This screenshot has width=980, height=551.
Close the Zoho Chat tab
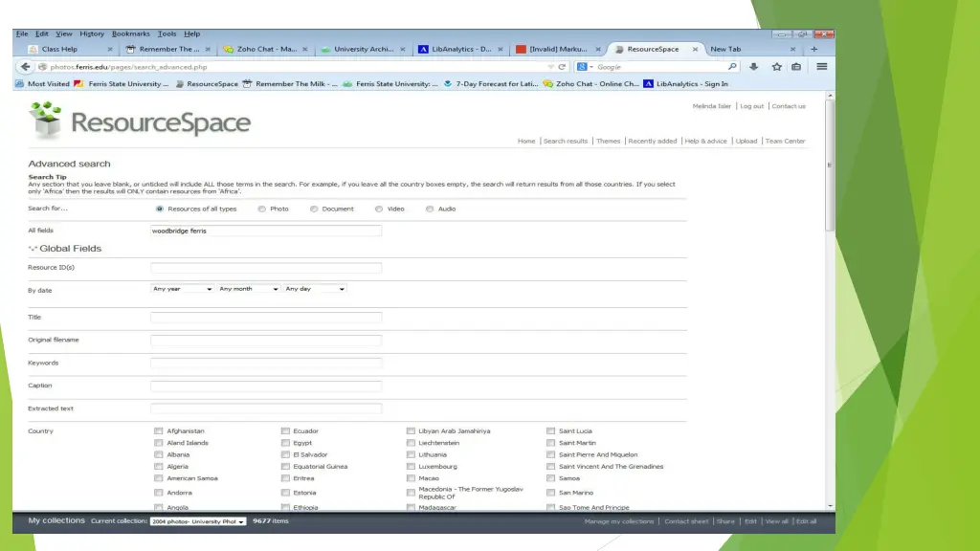pos(305,49)
